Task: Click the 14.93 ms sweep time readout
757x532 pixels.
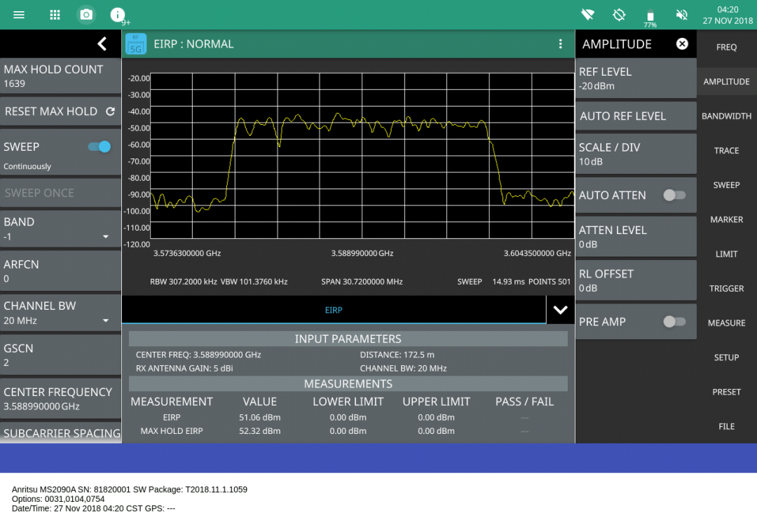Action: coord(508,282)
